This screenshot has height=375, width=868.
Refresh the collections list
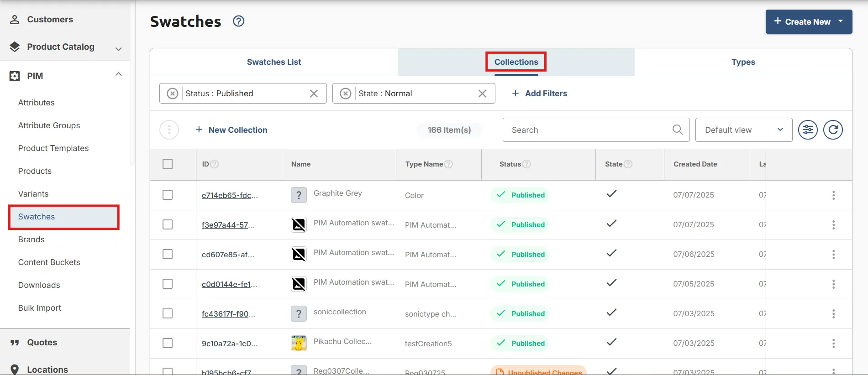tap(833, 130)
